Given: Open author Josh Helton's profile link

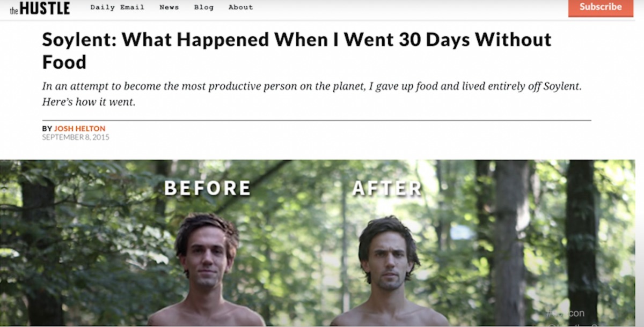Looking at the screenshot, I should point(79,129).
